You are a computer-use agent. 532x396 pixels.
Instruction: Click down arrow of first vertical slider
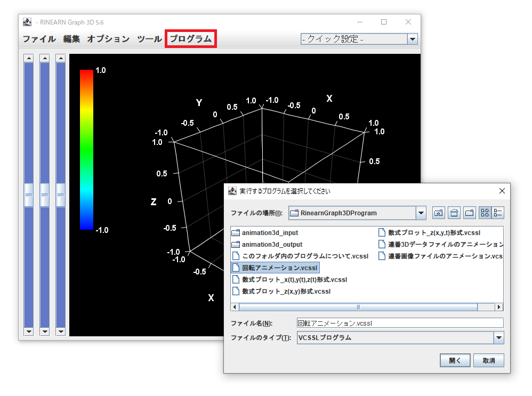pyautogui.click(x=29, y=332)
